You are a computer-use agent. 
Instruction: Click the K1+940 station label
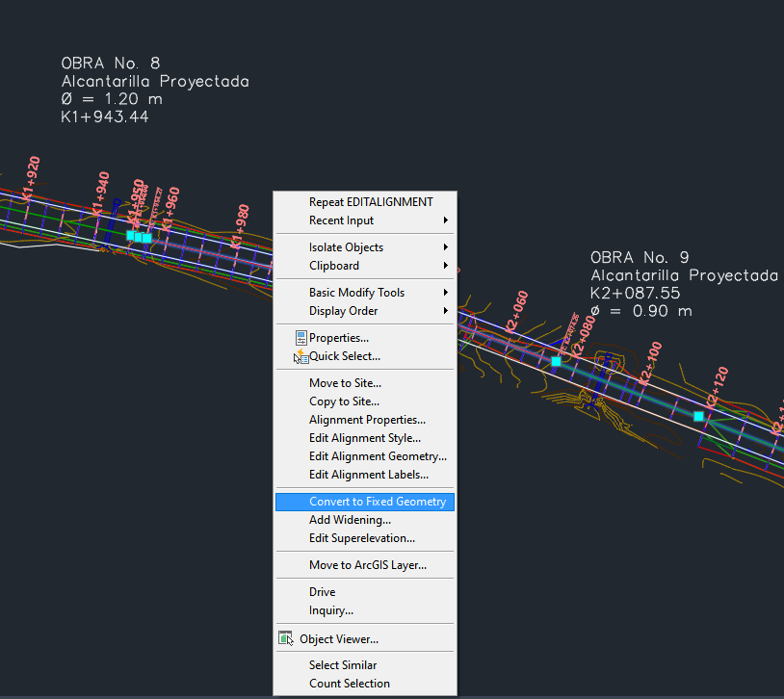pos(101,194)
